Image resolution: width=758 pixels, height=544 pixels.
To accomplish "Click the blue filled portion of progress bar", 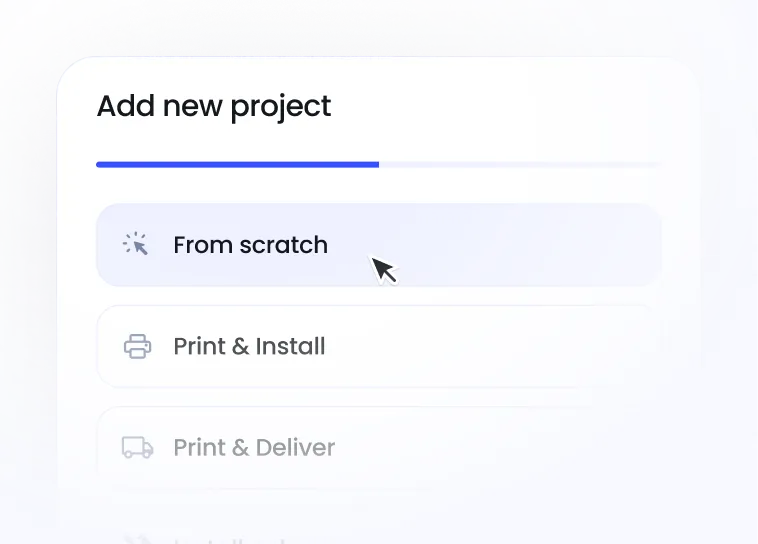I will (237, 165).
